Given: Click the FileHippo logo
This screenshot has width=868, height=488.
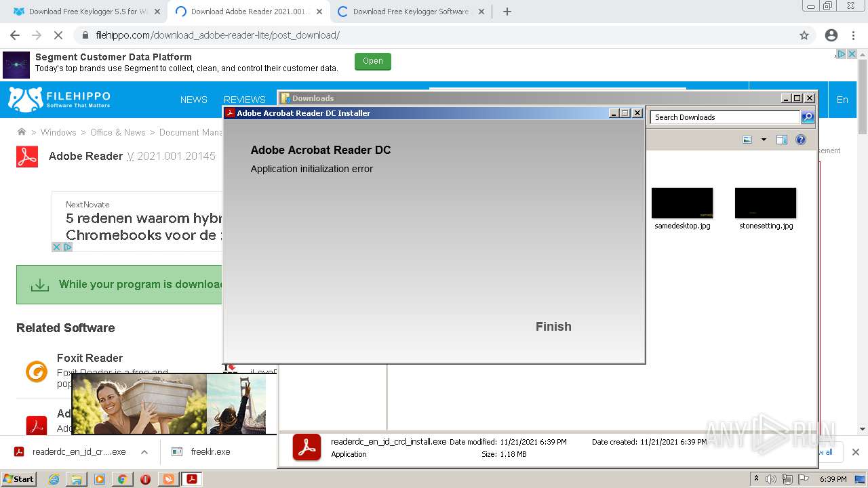Looking at the screenshot, I should (x=59, y=99).
